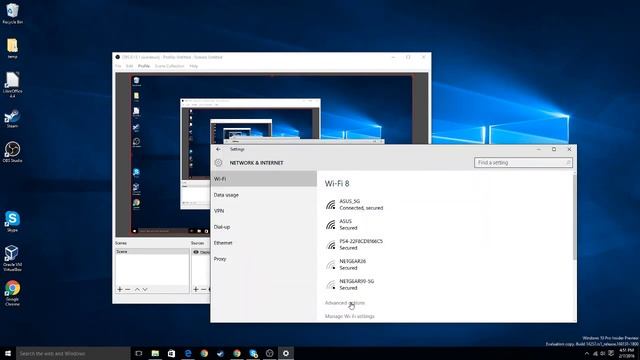Move the scene down in OBS
The width and height of the screenshot is (640, 360).
coord(145,289)
